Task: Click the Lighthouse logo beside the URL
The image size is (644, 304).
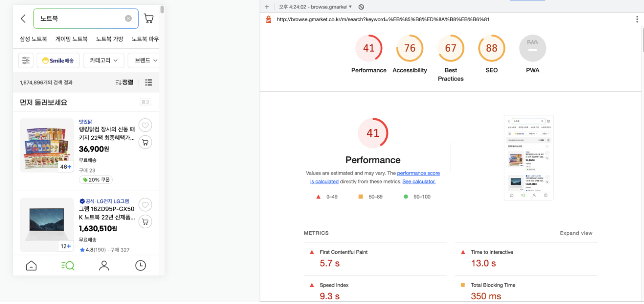Action: [269, 19]
